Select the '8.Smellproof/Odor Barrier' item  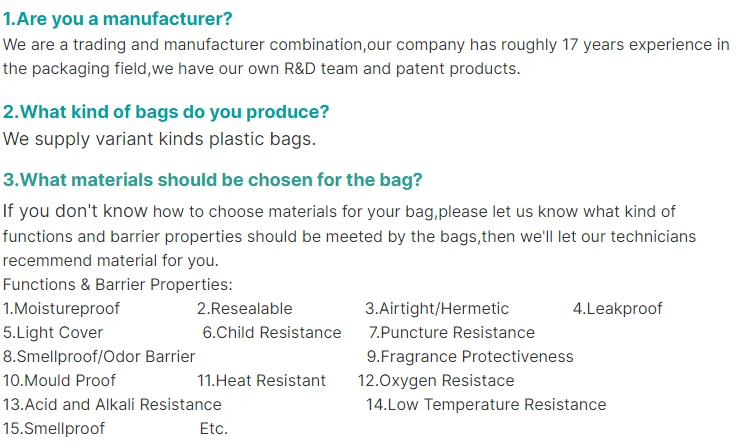tap(99, 356)
